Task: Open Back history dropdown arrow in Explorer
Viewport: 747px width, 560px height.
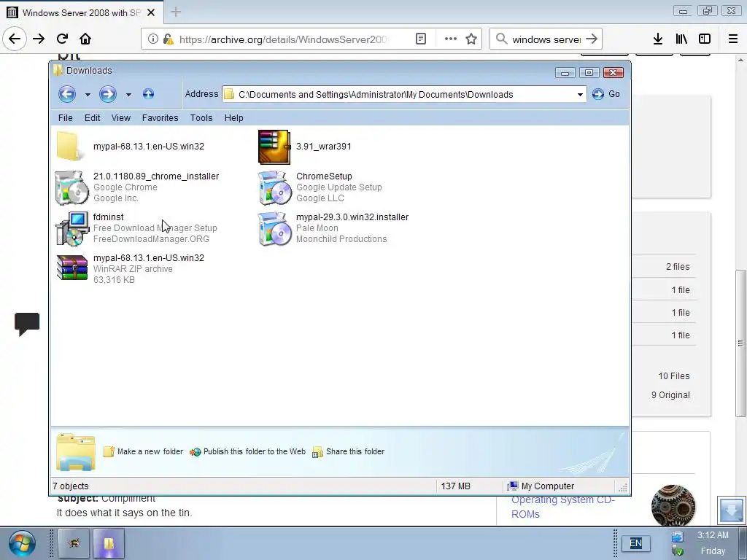Action: 88,95
